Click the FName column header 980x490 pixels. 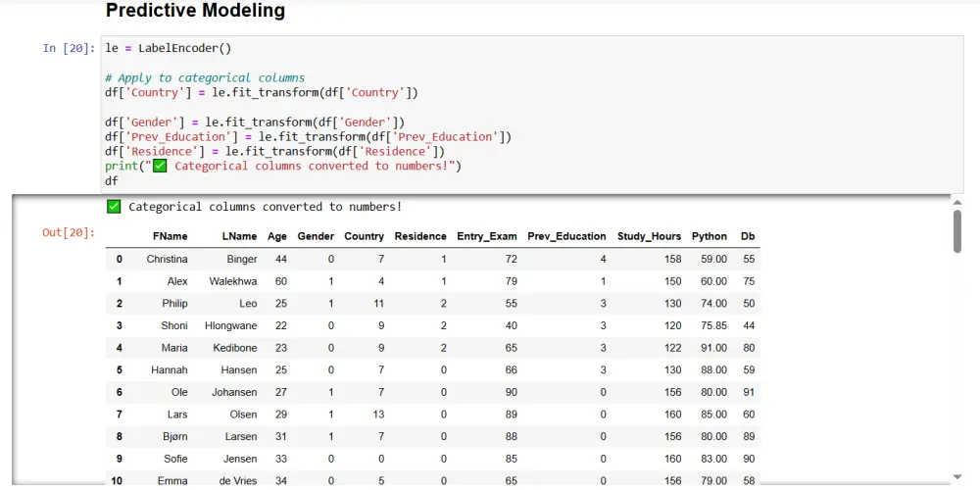[x=170, y=236]
